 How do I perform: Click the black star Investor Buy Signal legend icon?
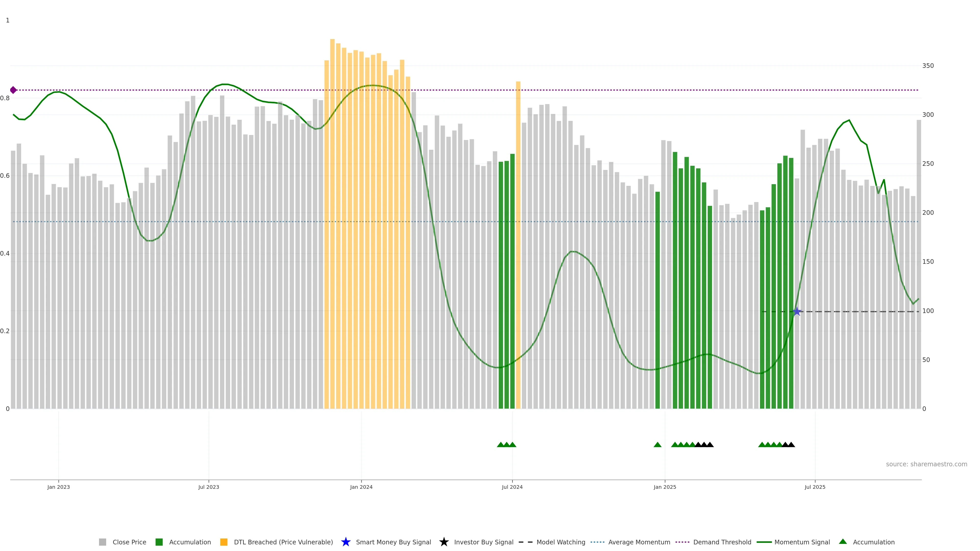point(444,542)
